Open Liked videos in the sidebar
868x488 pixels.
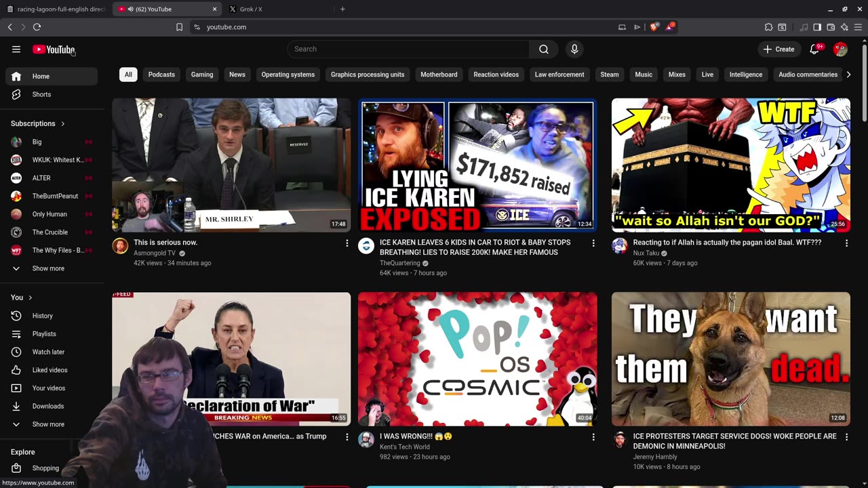click(52, 370)
